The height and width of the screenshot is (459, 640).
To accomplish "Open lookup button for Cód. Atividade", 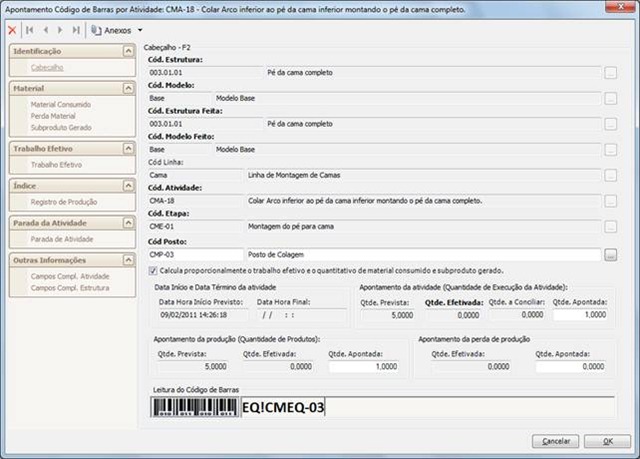I will tap(610, 201).
